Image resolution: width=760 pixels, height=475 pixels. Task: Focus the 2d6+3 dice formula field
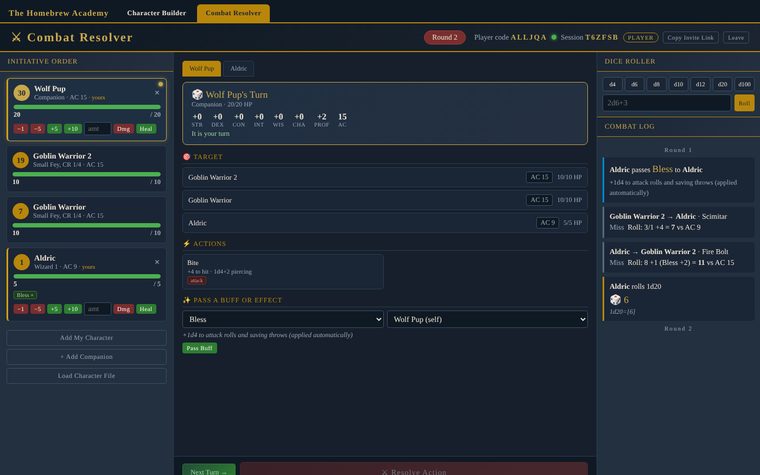click(666, 103)
